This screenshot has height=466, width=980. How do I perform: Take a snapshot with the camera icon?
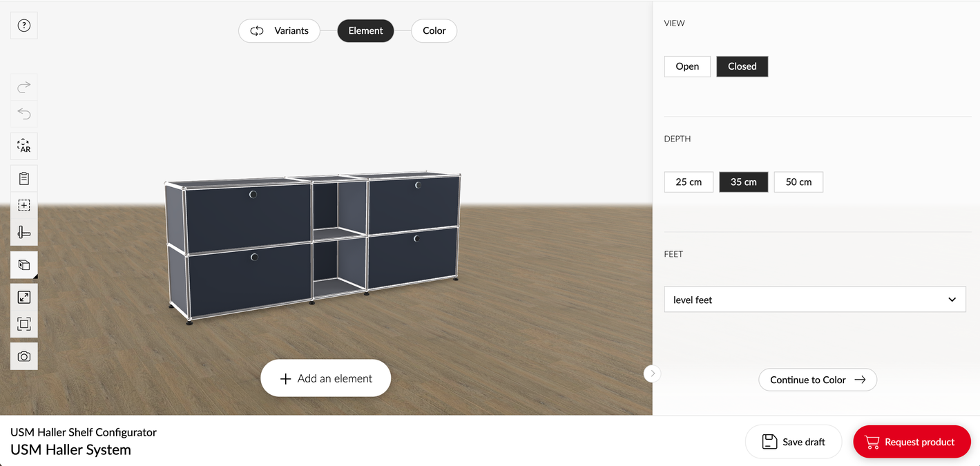23,356
